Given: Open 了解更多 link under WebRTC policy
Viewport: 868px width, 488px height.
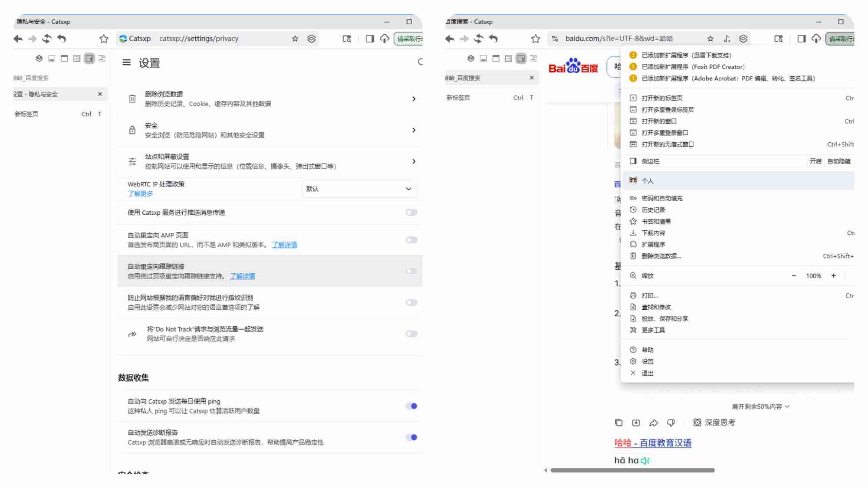Looking at the screenshot, I should tap(140, 193).
